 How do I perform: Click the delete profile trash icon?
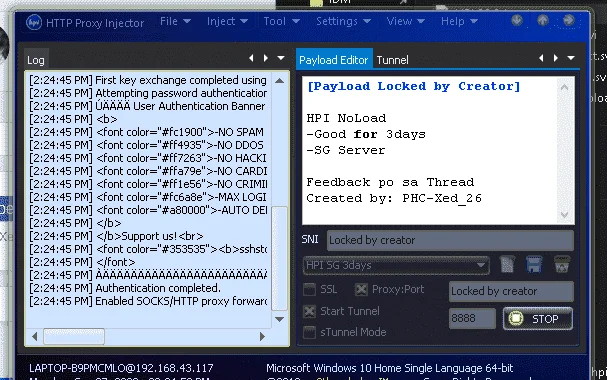[507, 265]
